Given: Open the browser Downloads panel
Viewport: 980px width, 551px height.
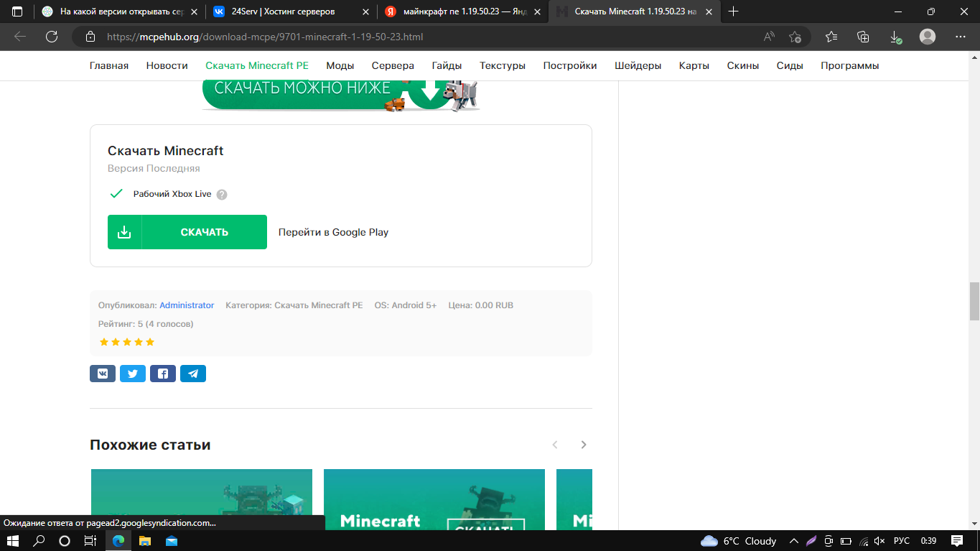Looking at the screenshot, I should [895, 37].
